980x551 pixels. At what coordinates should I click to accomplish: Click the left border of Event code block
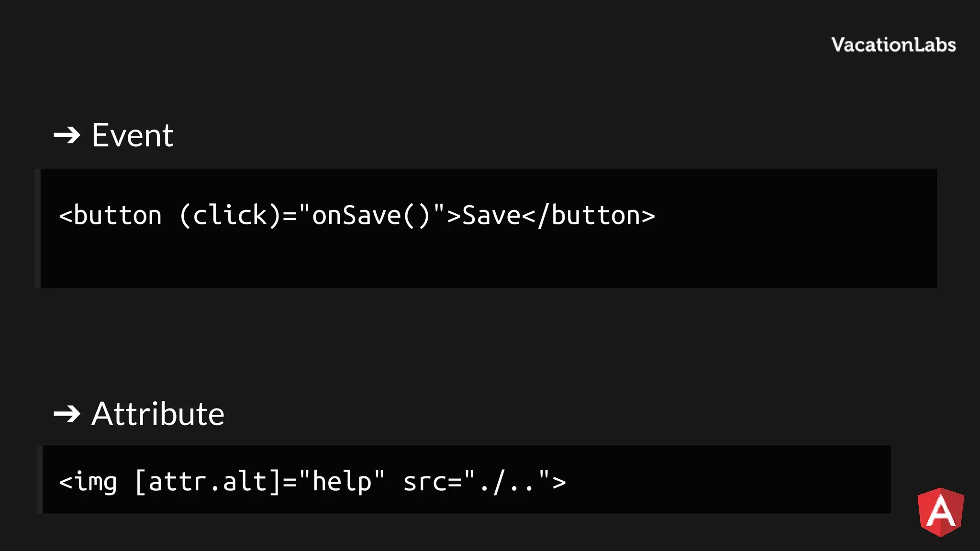point(37,229)
